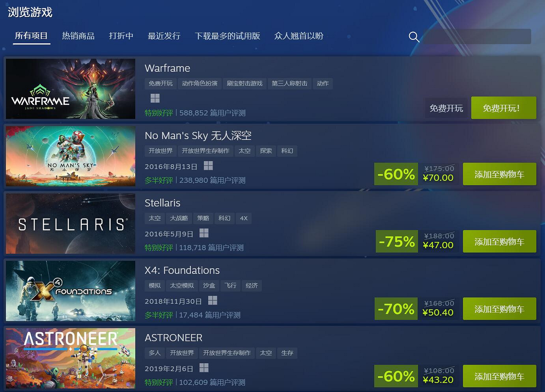Click the Windows icon in X4: Foundations row
Screen dimensions: 545x392
pos(213,300)
